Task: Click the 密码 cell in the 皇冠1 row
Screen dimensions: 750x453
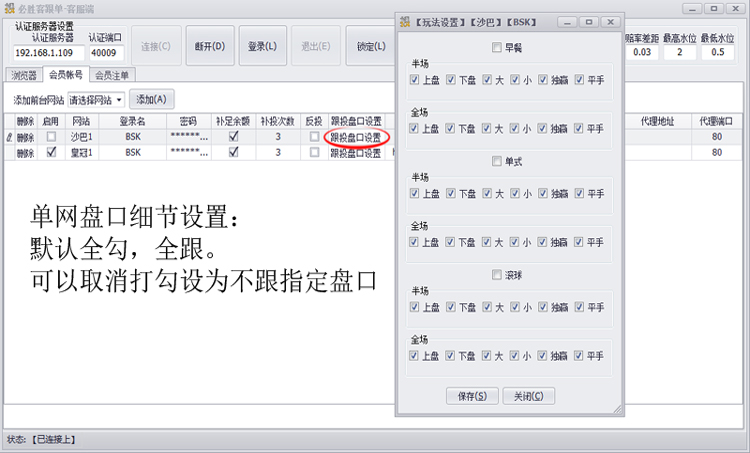Action: point(189,152)
